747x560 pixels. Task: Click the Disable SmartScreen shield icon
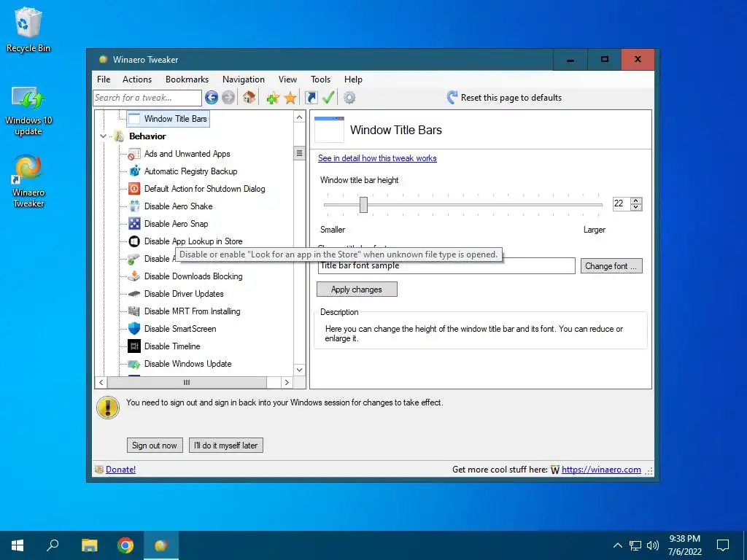(x=134, y=329)
